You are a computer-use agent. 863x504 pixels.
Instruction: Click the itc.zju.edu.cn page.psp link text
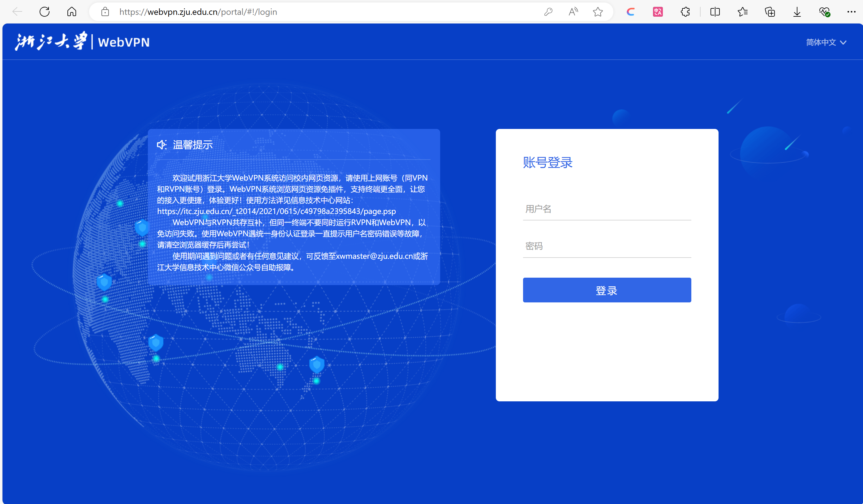pos(276,211)
